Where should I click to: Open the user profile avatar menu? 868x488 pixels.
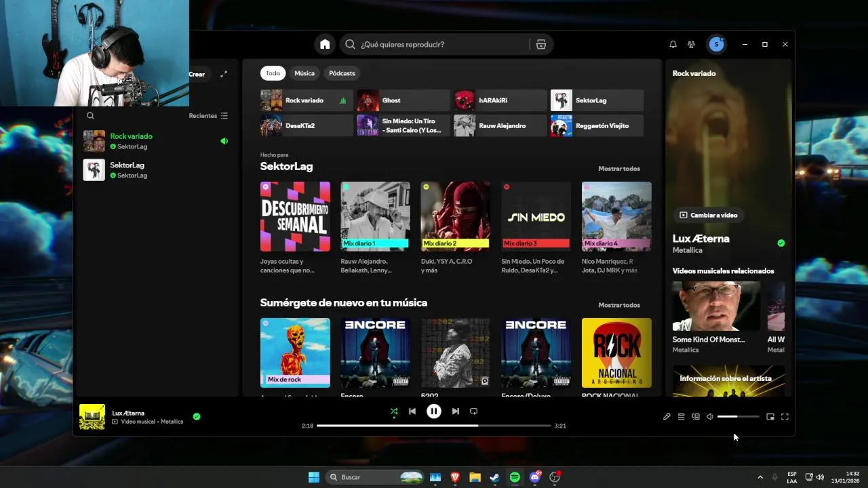716,44
